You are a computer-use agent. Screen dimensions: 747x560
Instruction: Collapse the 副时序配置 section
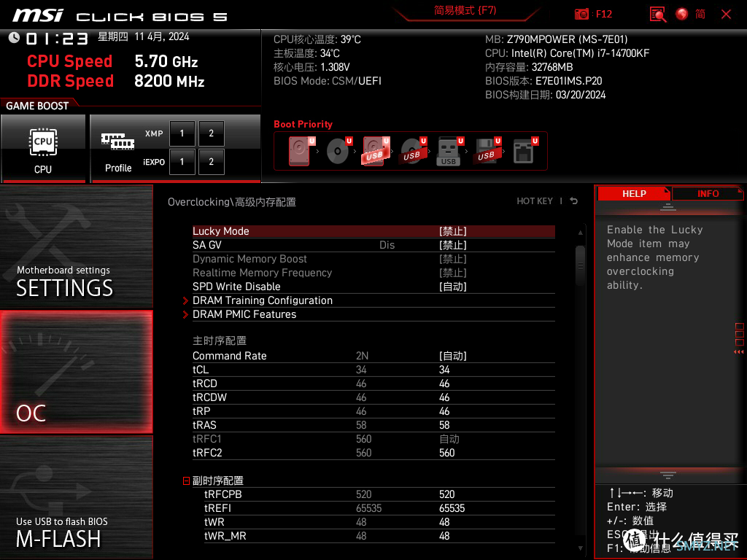click(x=186, y=481)
